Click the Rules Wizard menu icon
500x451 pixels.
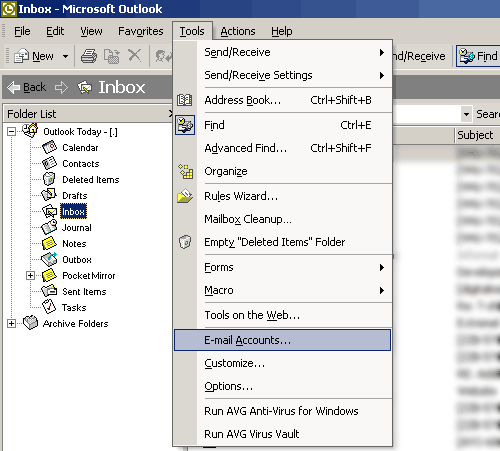[185, 196]
